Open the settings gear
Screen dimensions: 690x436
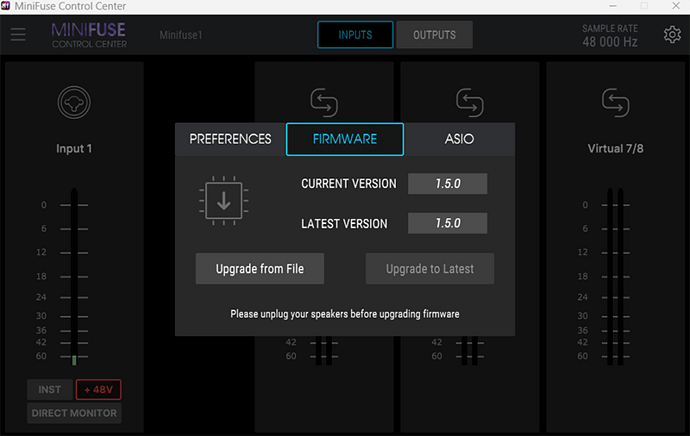[x=672, y=34]
